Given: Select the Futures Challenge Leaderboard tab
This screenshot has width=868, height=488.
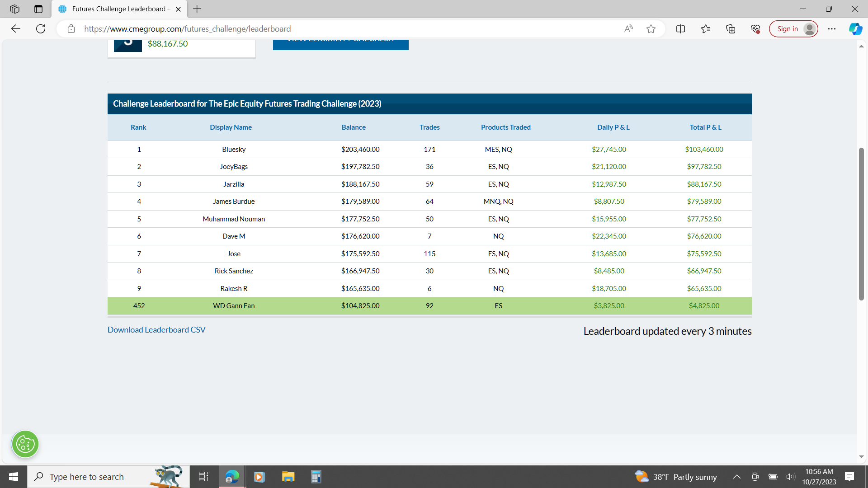Looking at the screenshot, I should tap(119, 9).
